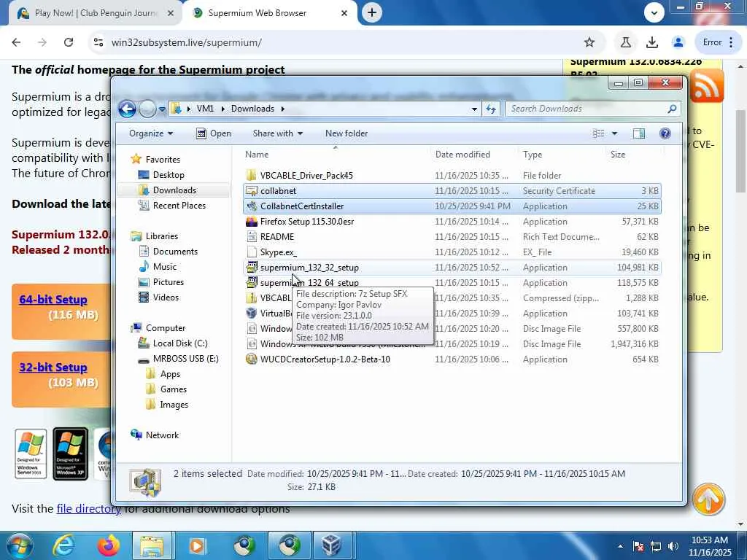Open the recent locations dropdown in Explorer
This screenshot has width=747, height=560.
(162, 109)
